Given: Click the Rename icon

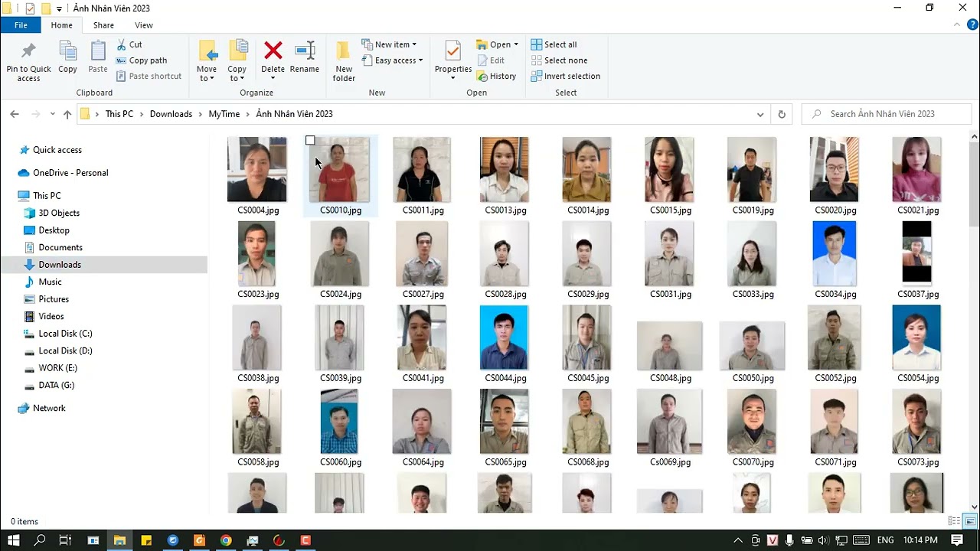Looking at the screenshot, I should (x=305, y=51).
